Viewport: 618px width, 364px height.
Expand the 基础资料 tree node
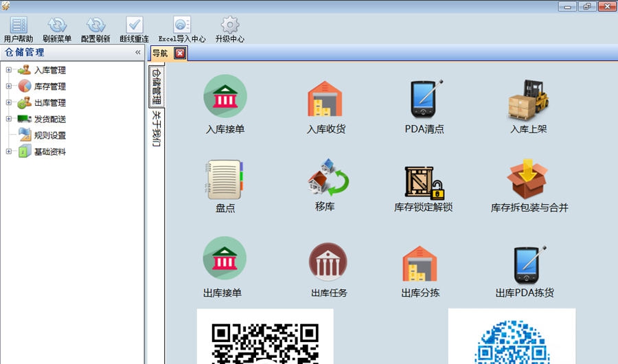(x=9, y=151)
